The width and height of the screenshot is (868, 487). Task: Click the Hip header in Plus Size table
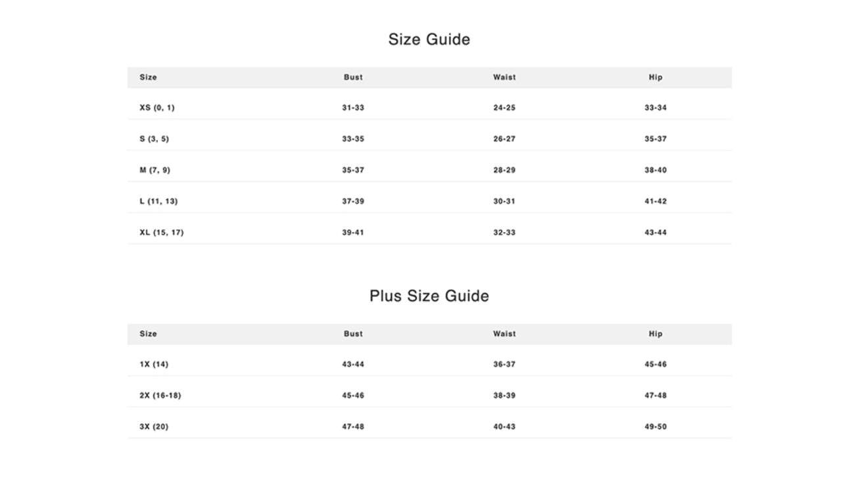pos(656,334)
